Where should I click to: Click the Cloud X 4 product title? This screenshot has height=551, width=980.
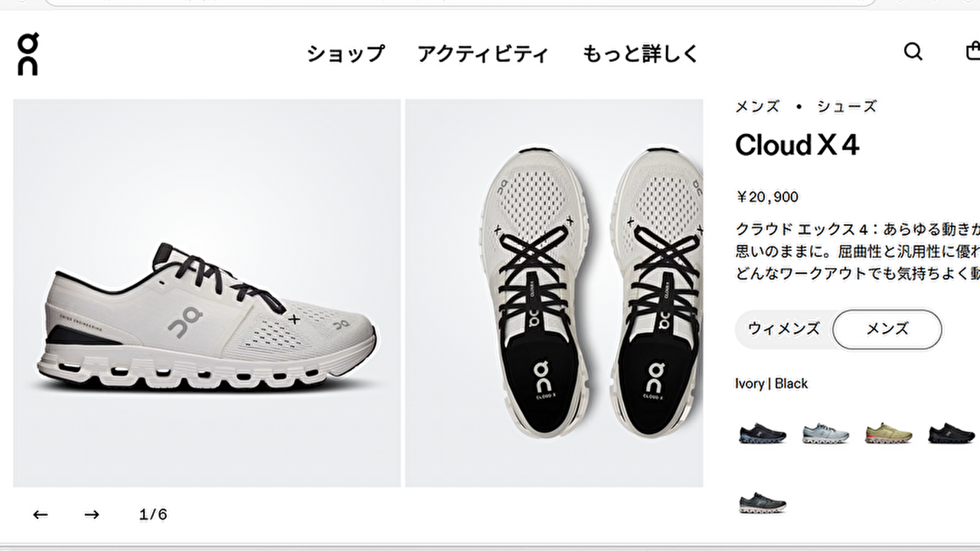797,145
